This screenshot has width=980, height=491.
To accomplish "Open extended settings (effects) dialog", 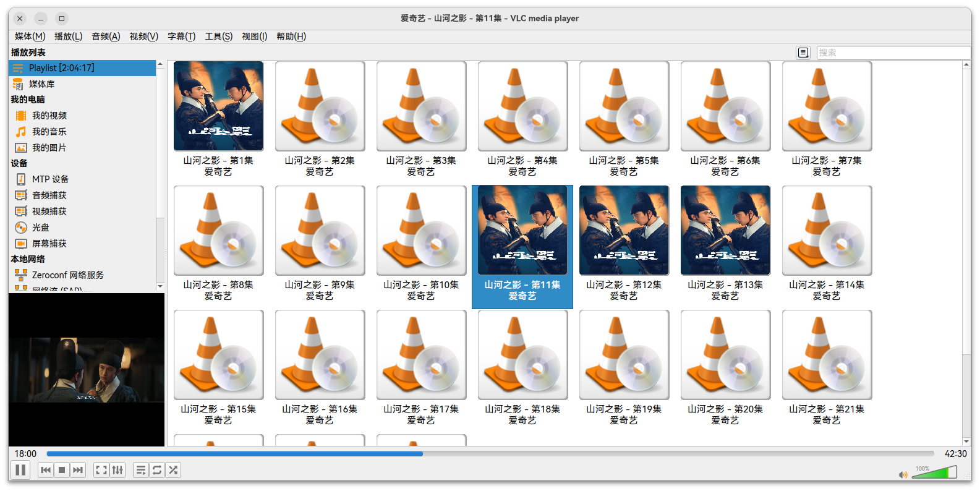I will (117, 470).
